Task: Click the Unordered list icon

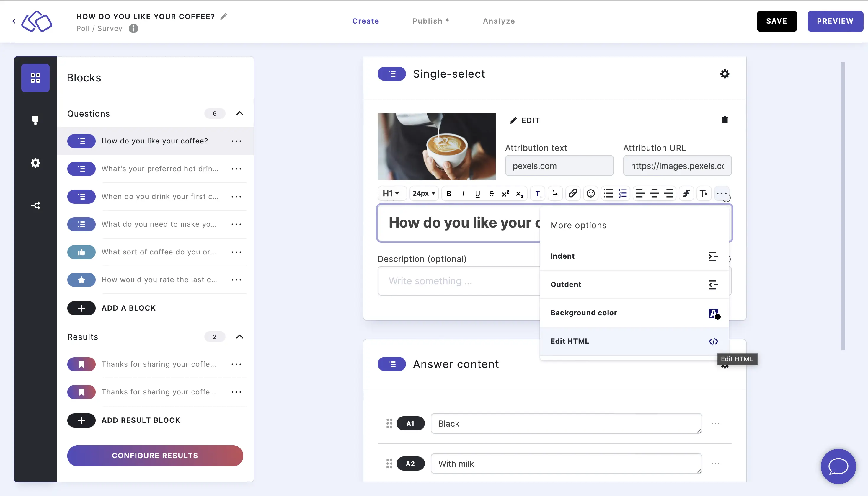Action: tap(608, 193)
